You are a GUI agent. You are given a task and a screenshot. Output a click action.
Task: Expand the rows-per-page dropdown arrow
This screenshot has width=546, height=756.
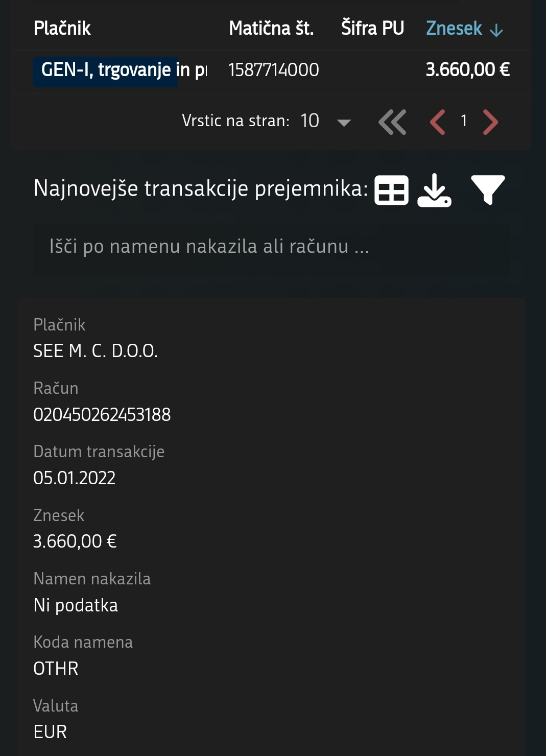[344, 123]
